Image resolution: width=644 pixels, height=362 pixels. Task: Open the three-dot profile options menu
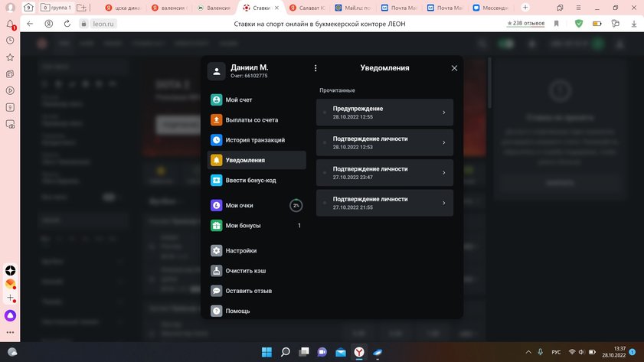point(315,68)
